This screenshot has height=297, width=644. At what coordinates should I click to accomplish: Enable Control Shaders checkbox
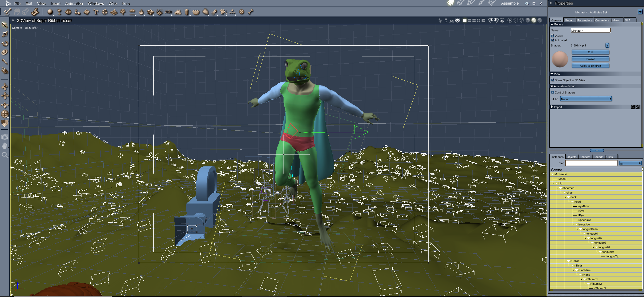click(x=553, y=92)
